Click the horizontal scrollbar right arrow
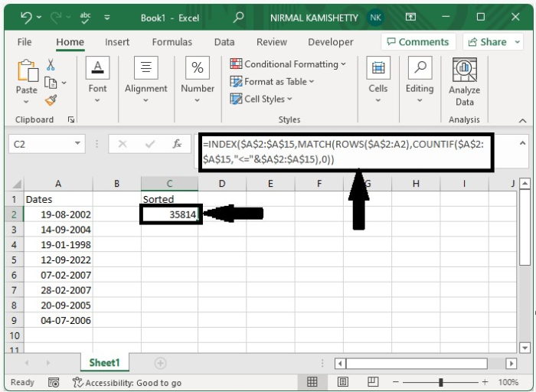Viewport: 536px width, 392px height. 511,364
